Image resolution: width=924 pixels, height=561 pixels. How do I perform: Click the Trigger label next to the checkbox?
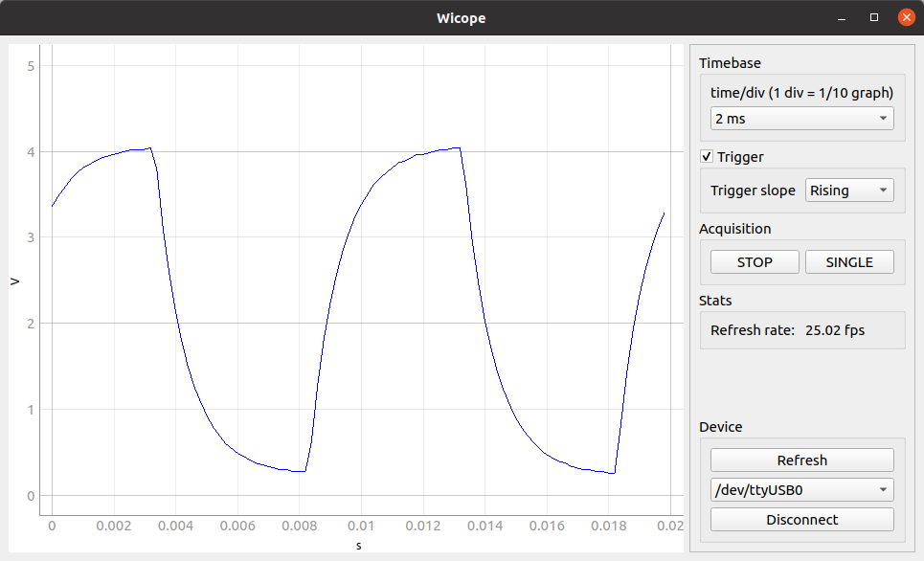tap(733, 156)
